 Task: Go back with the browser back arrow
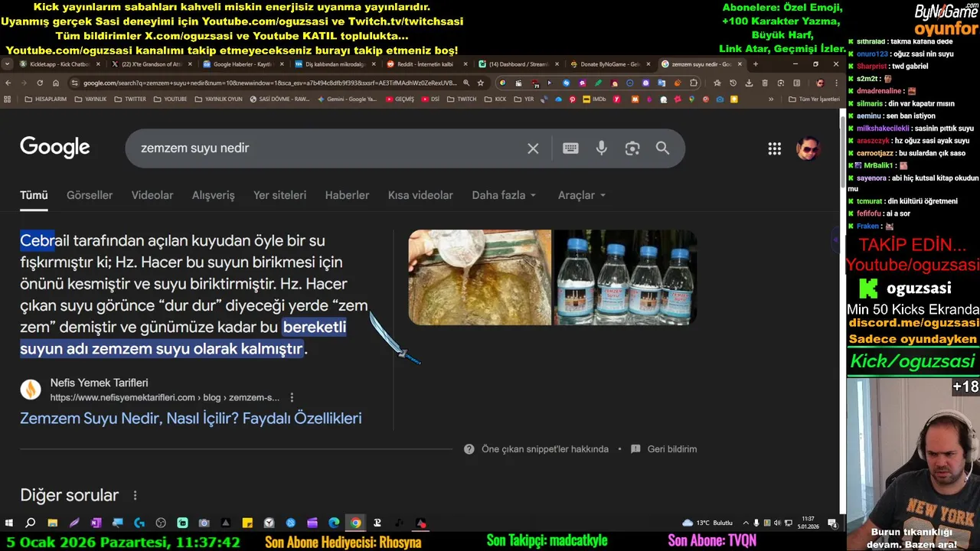[x=8, y=83]
